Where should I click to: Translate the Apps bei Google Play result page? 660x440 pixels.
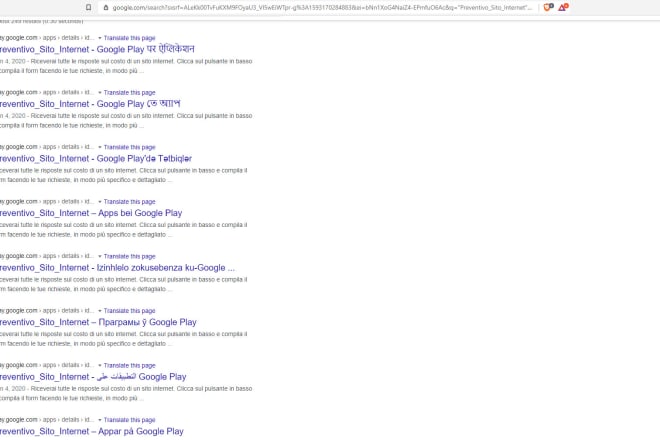pyautogui.click(x=130, y=202)
